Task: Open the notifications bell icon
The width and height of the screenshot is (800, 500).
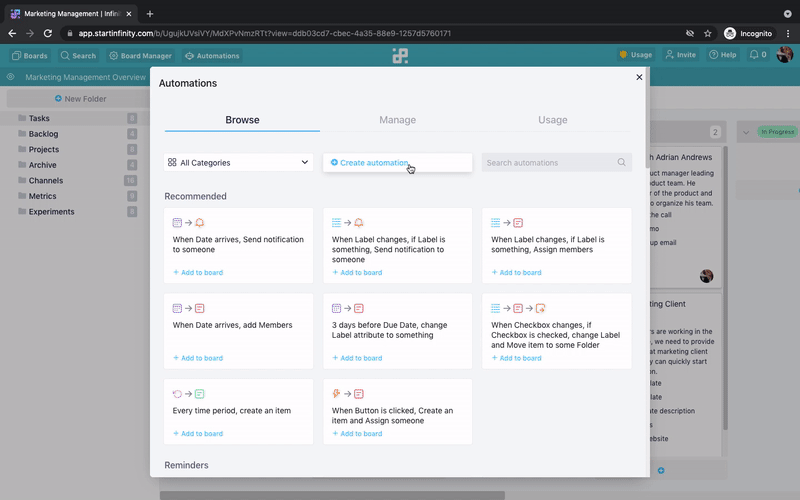Action: pos(754,55)
